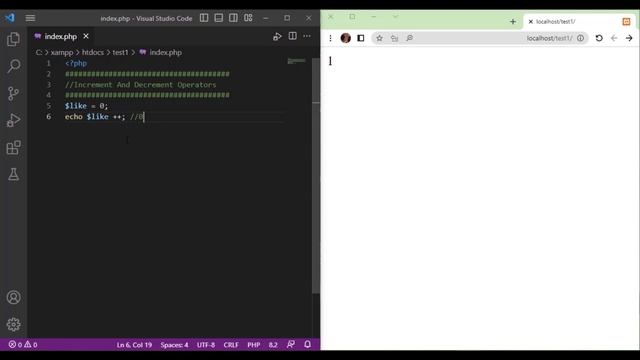Image resolution: width=640 pixels, height=360 pixels.
Task: Open the Testing flask view
Action: (x=13, y=174)
